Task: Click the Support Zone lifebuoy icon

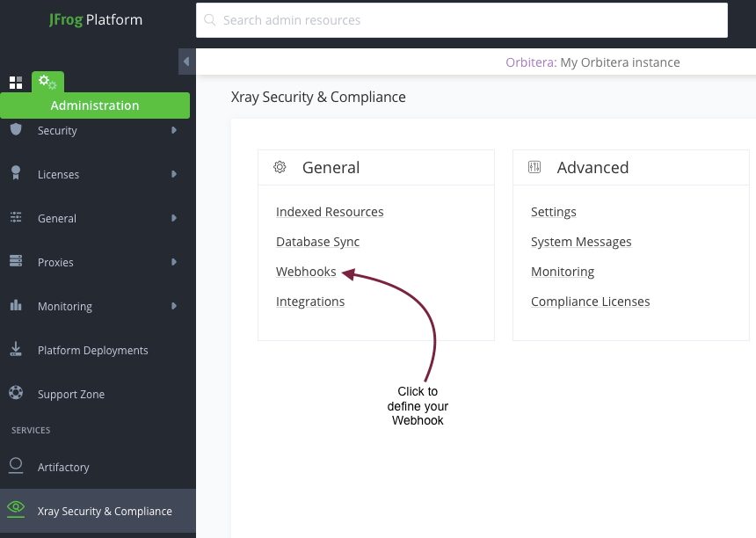Action: click(x=16, y=394)
